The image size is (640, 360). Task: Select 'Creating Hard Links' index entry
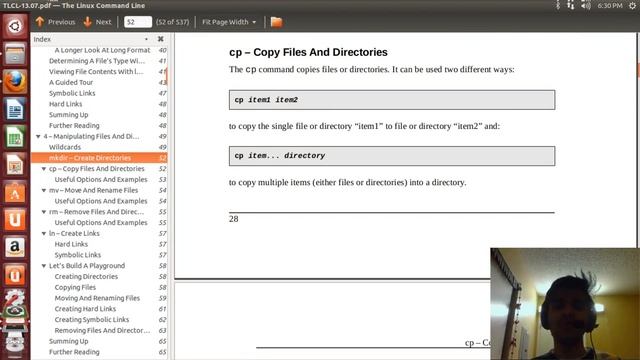click(x=85, y=309)
